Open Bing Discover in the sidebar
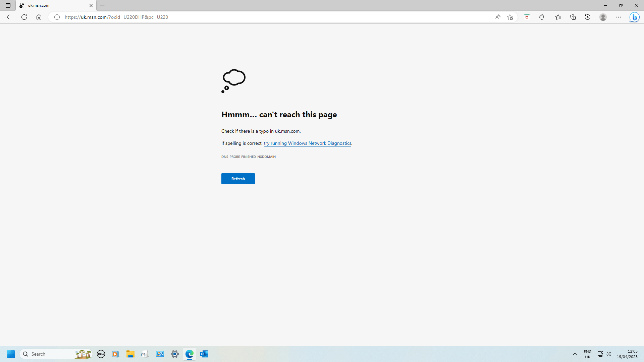This screenshot has width=644, height=362. (634, 17)
